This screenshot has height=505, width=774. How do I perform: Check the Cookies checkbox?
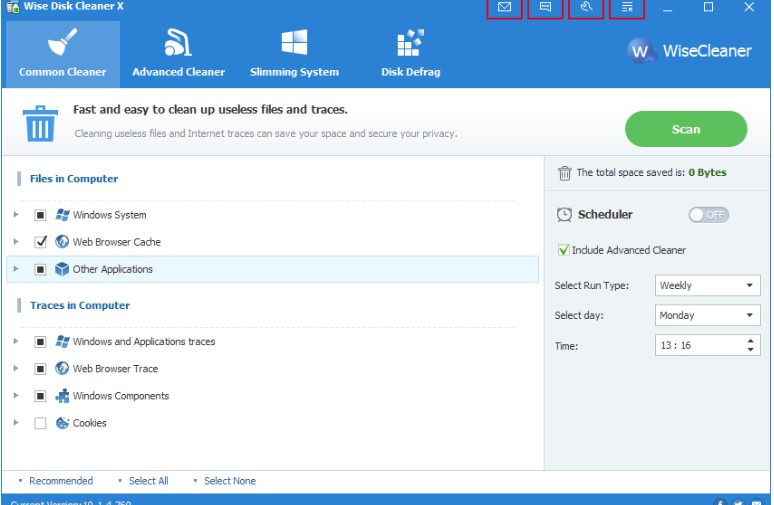tap(40, 423)
